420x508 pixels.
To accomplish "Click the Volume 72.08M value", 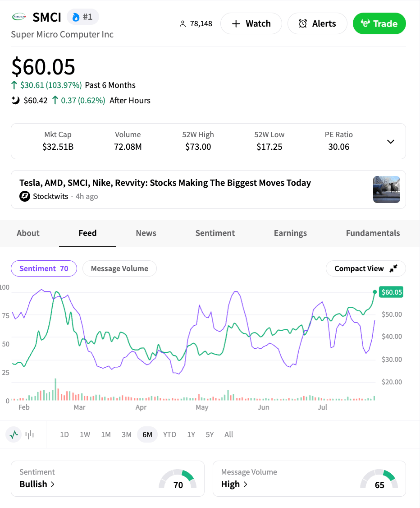I will 128,147.
